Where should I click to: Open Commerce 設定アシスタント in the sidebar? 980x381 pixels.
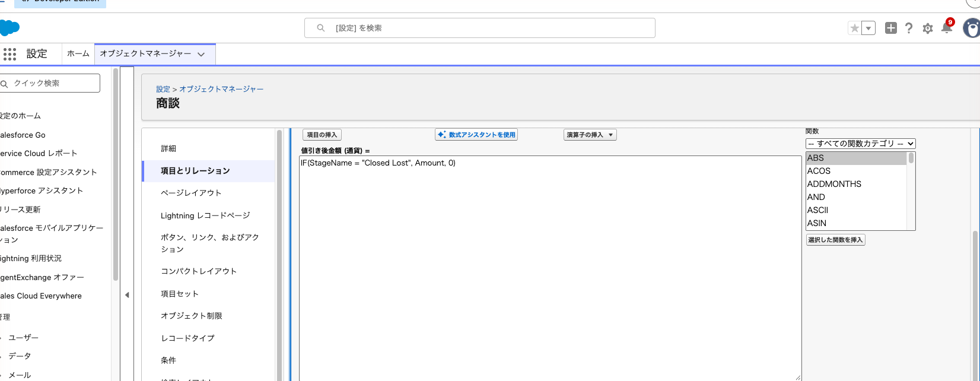tap(49, 172)
